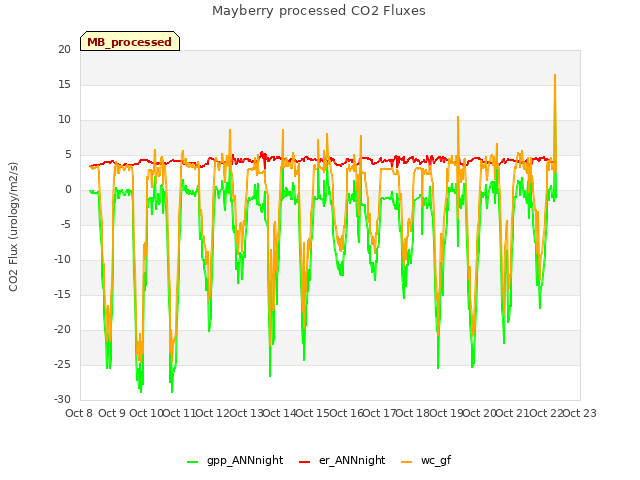Click the CO2 Flux y-axis title
Screen dimensions: 640x480
coord(13,227)
